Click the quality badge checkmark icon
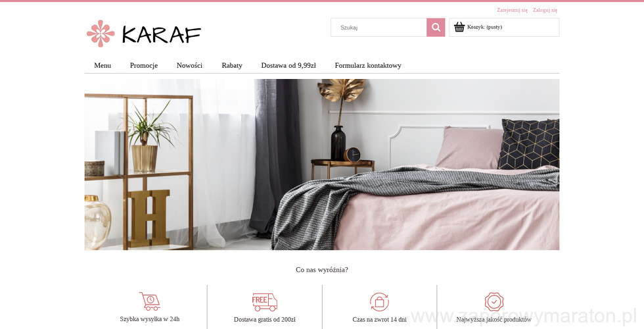Viewport: 644px width, 329px height. (x=494, y=302)
